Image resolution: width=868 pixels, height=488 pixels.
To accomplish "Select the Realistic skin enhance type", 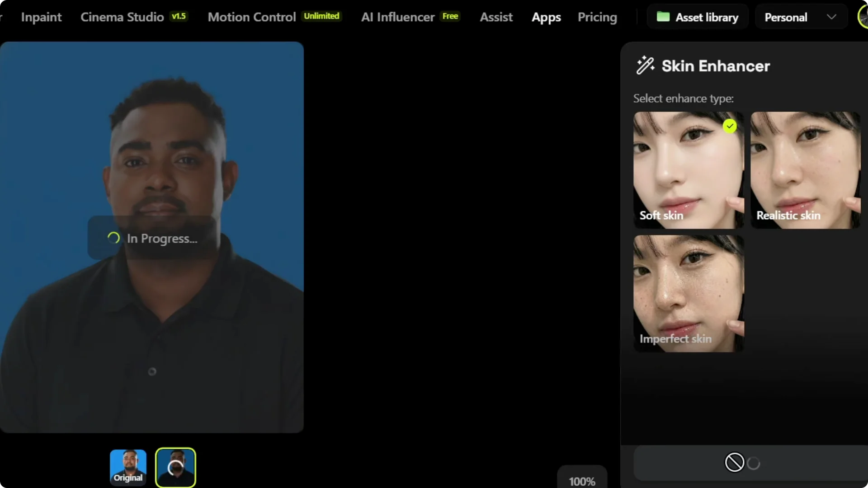I will tap(805, 169).
